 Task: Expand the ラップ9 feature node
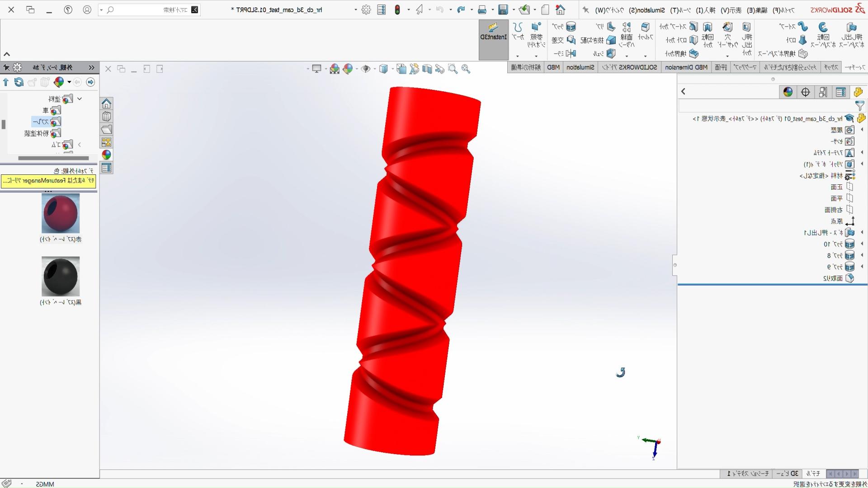pos(862,267)
